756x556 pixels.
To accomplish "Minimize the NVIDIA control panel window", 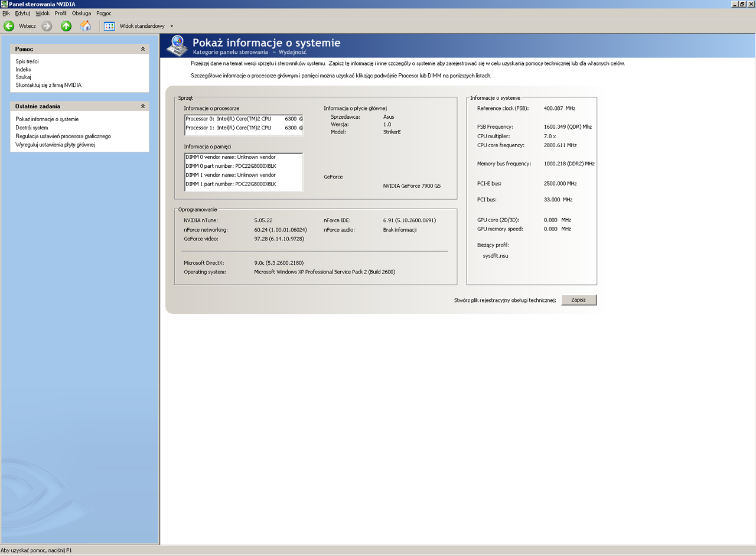I will [735, 4].
